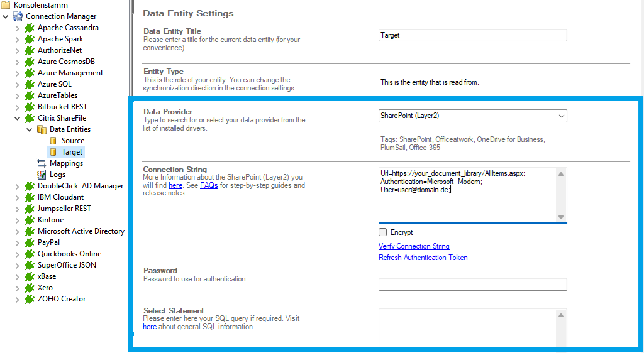Collapse the Data Entities node
The width and height of the screenshot is (644, 353).
coord(29,129)
